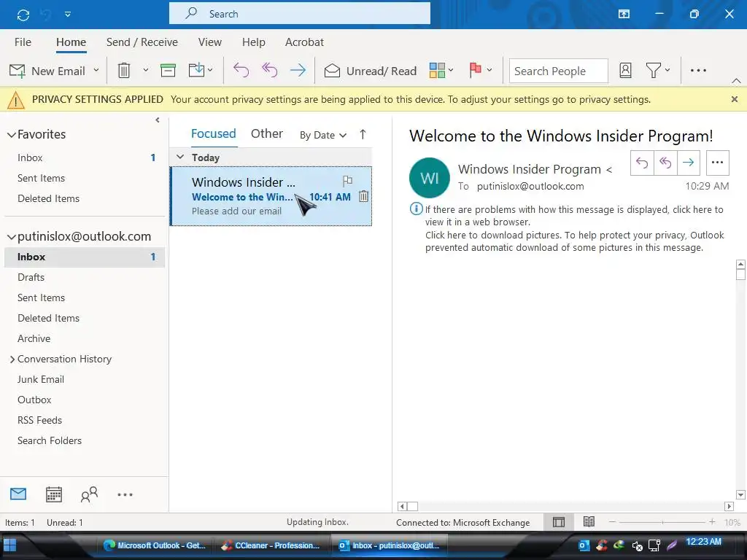Screen dimensions: 747x560
Task: Open the Quick Access Toolbar customize arrow
Action: pos(68,15)
